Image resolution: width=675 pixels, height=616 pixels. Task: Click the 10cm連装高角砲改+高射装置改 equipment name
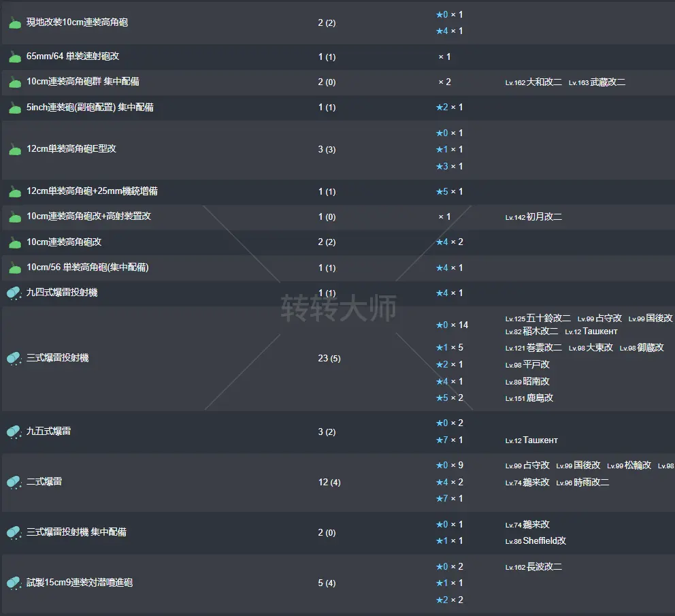point(88,216)
